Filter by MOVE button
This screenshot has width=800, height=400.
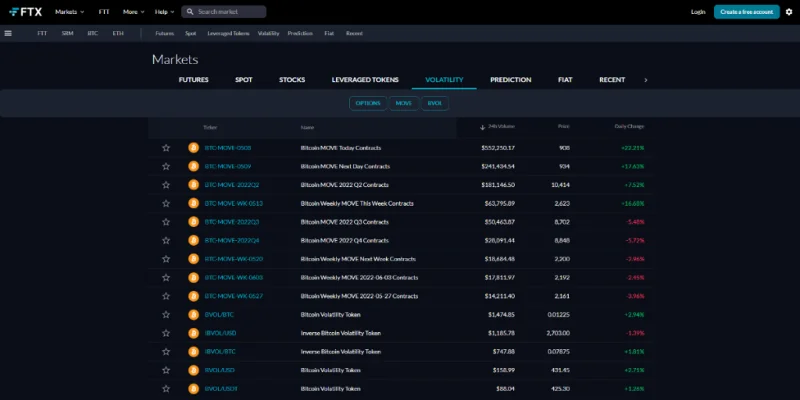404,103
